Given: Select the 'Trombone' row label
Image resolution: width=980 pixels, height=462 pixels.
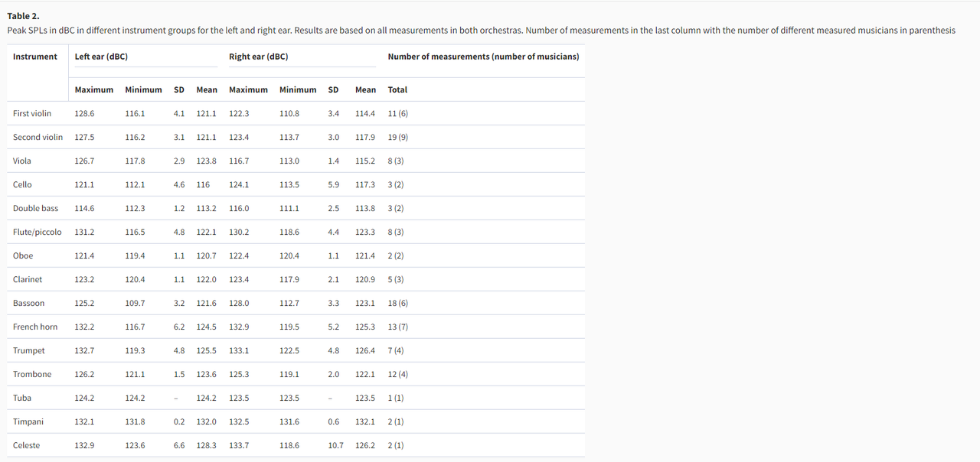Looking at the screenshot, I should pos(32,374).
